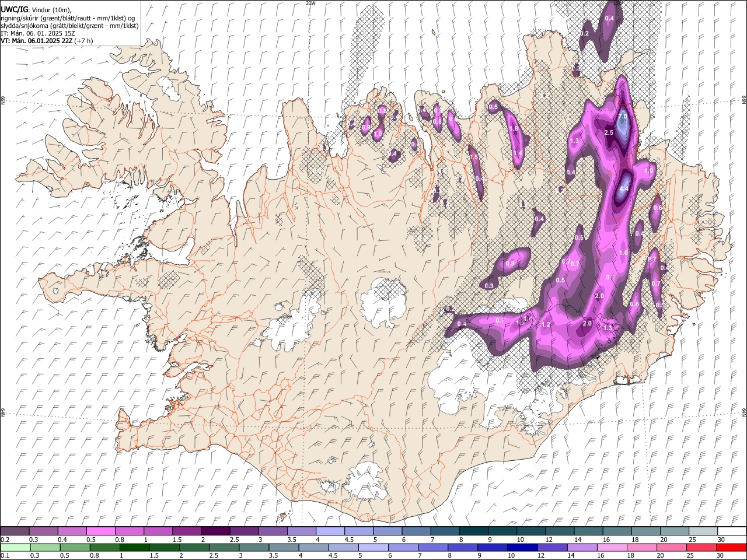747x560 pixels.
Task: Click the 'IT: Mán. 06. 01. 2025 15Z' line
Action: tap(37, 33)
